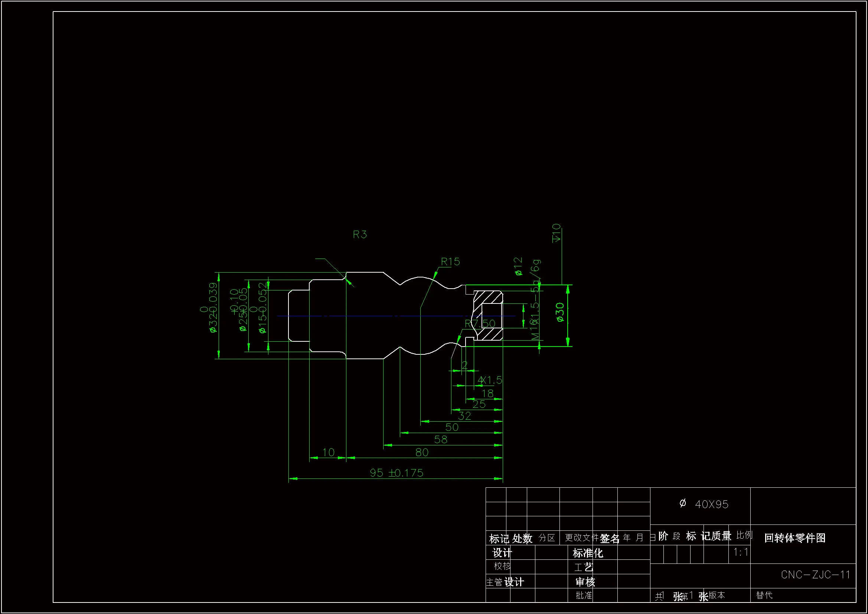Click the 10 dimension text

click(328, 452)
